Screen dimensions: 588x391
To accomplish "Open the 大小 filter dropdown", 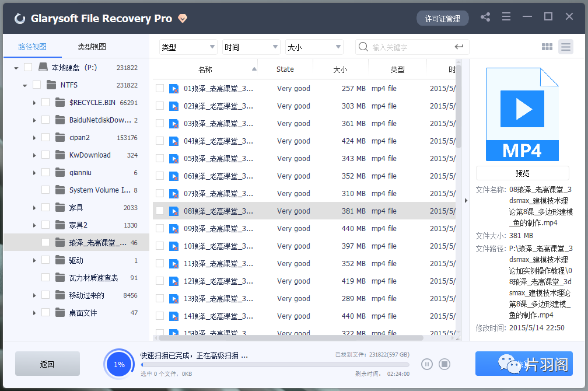I will pyautogui.click(x=314, y=47).
